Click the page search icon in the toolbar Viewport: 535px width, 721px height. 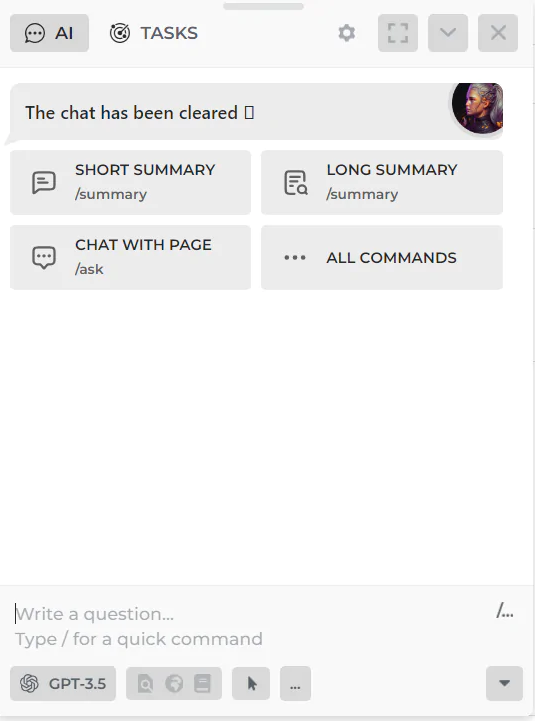pos(145,683)
